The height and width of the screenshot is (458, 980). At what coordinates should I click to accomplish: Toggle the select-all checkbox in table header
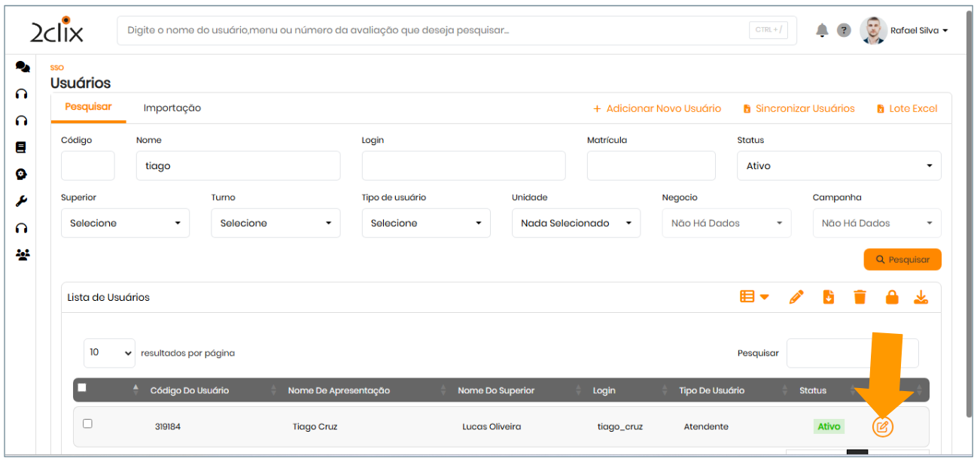click(82, 388)
